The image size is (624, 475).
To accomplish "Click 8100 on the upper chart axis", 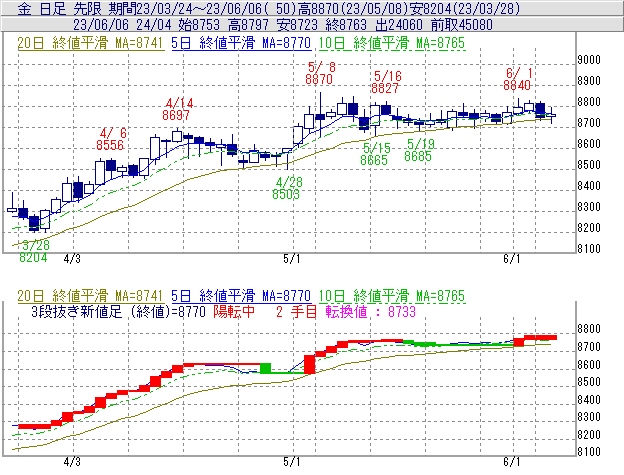I will coord(589,249).
